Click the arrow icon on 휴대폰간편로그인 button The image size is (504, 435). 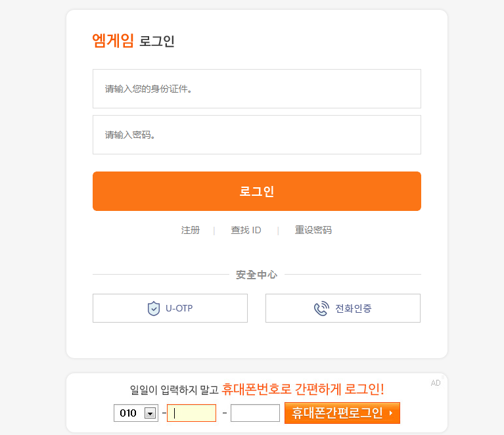pos(391,413)
